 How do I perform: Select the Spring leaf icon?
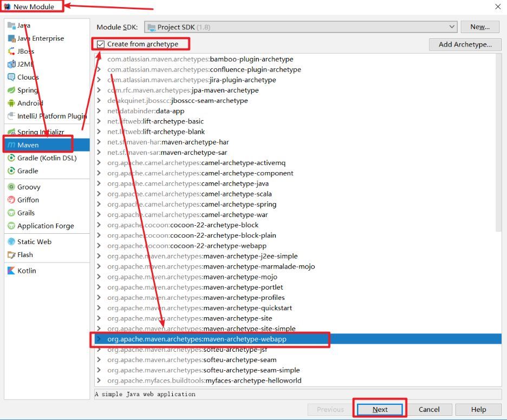pos(11,90)
